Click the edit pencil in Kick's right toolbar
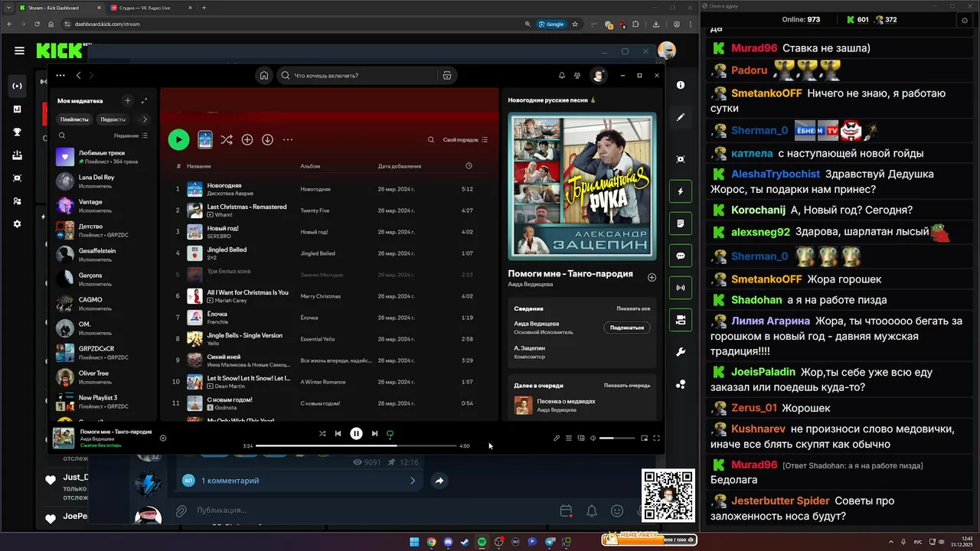This screenshot has width=980, height=551. (x=681, y=117)
